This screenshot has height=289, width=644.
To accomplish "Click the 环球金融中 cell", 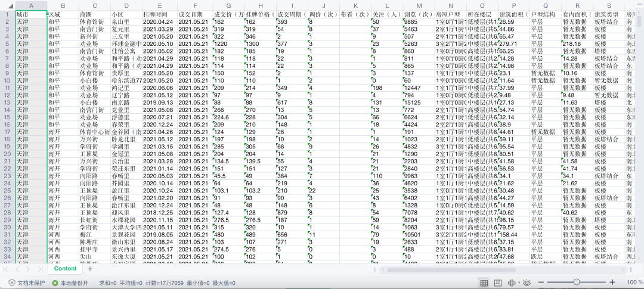I will 126,44.
